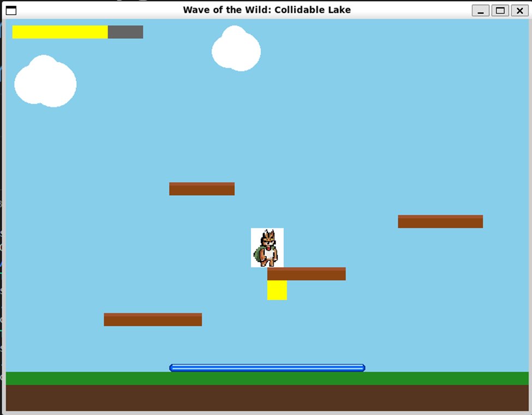Click the white box surrounding the fox sprite
This screenshot has width=532, height=415.
point(255,232)
